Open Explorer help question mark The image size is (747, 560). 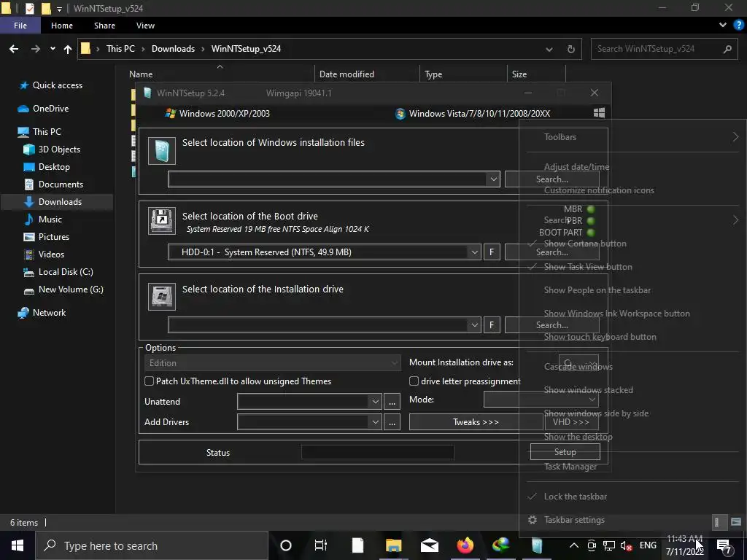[738, 26]
